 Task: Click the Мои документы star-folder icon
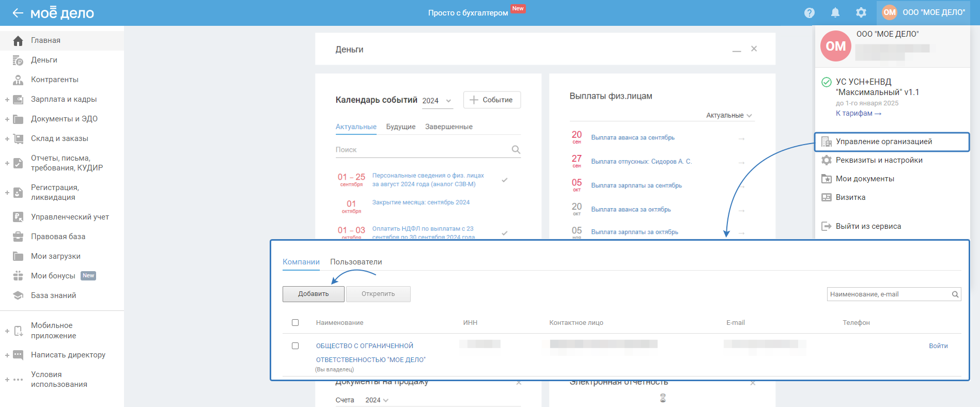(x=827, y=179)
